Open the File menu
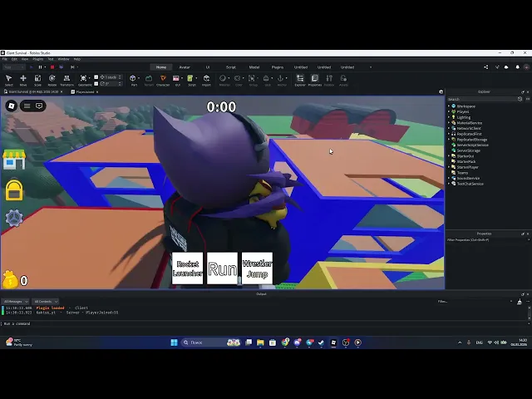 pyautogui.click(x=5, y=59)
